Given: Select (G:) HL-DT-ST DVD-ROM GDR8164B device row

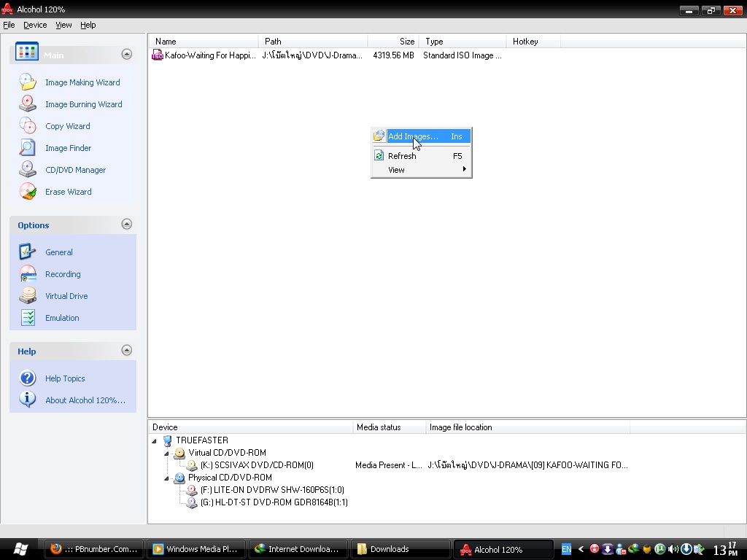Looking at the screenshot, I should pyautogui.click(x=274, y=502).
